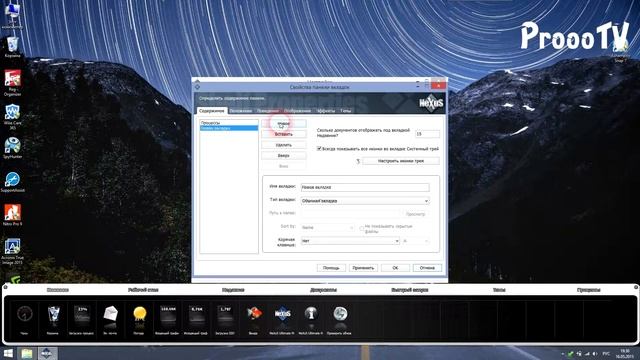
Task: Click the Применить button
Action: [363, 268]
